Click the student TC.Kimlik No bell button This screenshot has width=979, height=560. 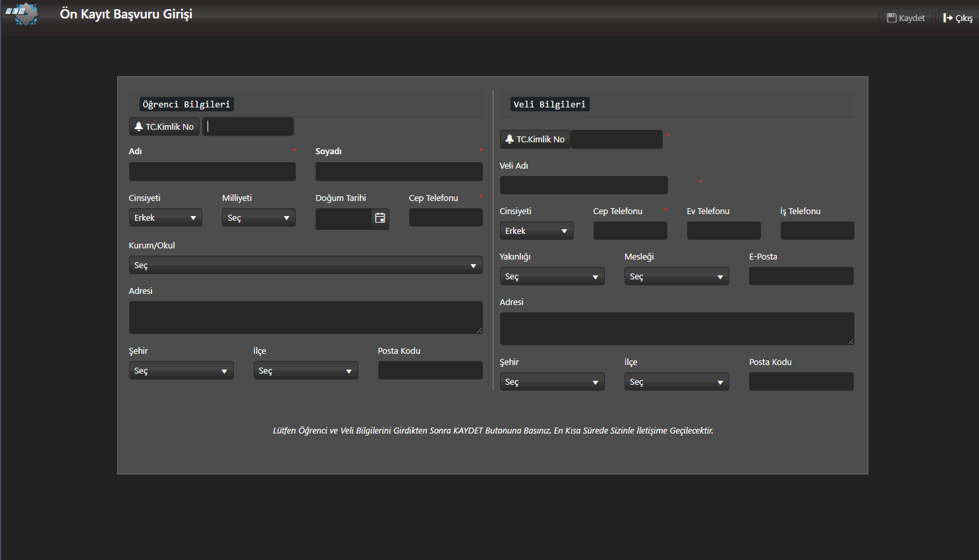click(x=164, y=126)
